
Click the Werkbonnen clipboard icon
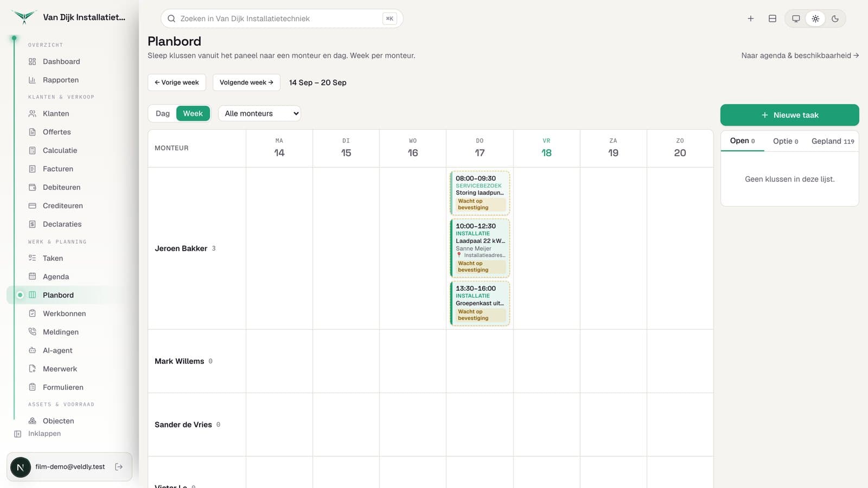tap(32, 314)
